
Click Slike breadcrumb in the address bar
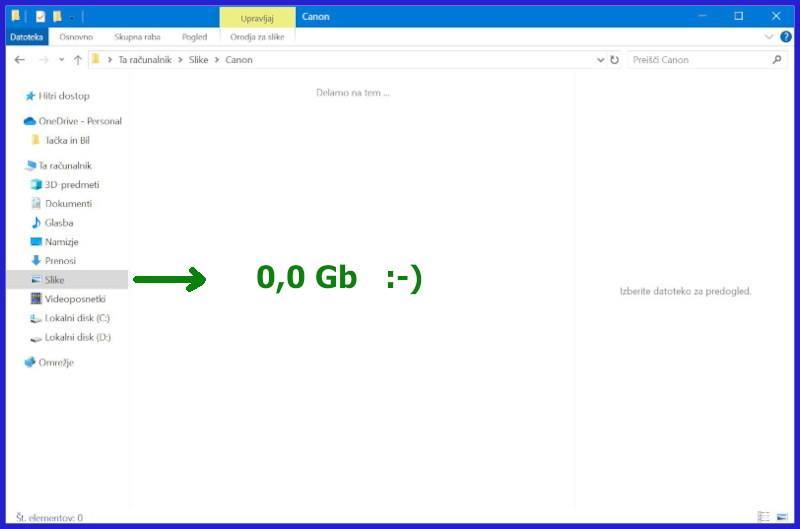[x=198, y=60]
